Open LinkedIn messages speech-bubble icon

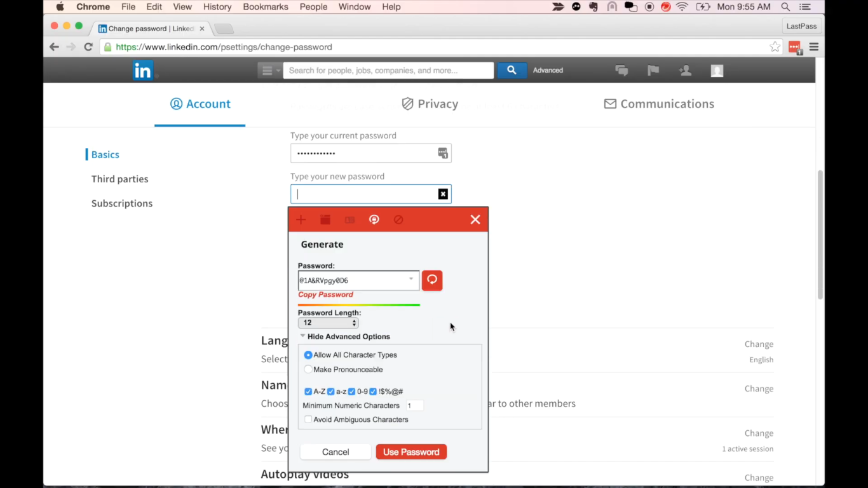coord(621,71)
